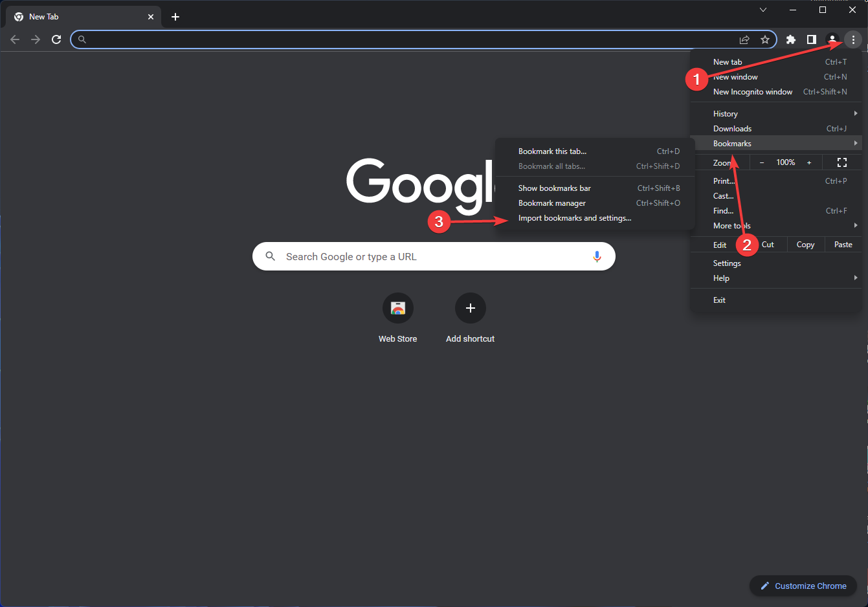
Task: Expand the More tools submenu
Action: [x=731, y=225]
